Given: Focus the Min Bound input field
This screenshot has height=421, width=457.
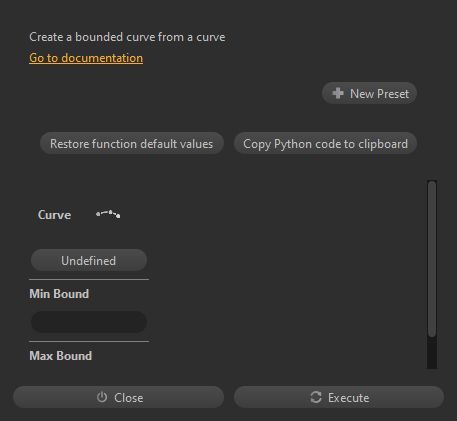Looking at the screenshot, I should pyautogui.click(x=89, y=322).
